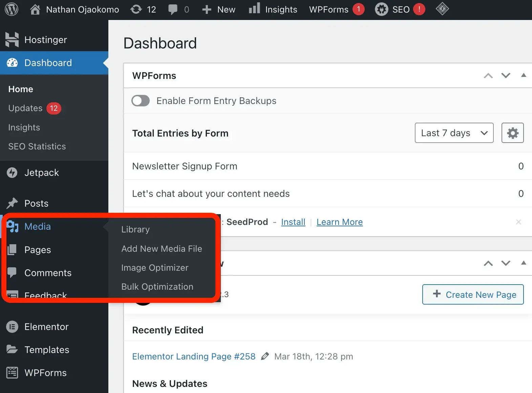The height and width of the screenshot is (393, 532).
Task: Click the plus icon beside New
Action: [x=207, y=9]
